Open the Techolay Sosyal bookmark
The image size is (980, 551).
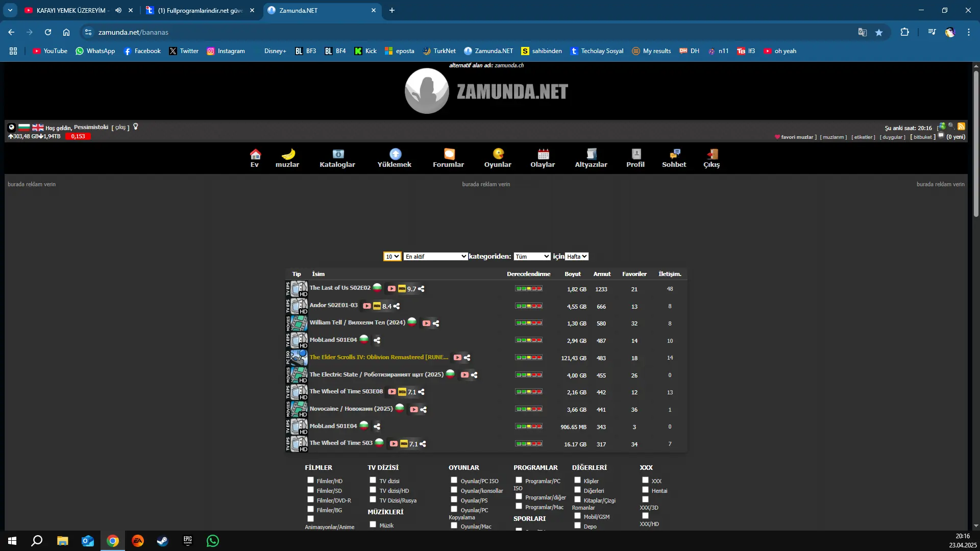click(597, 51)
